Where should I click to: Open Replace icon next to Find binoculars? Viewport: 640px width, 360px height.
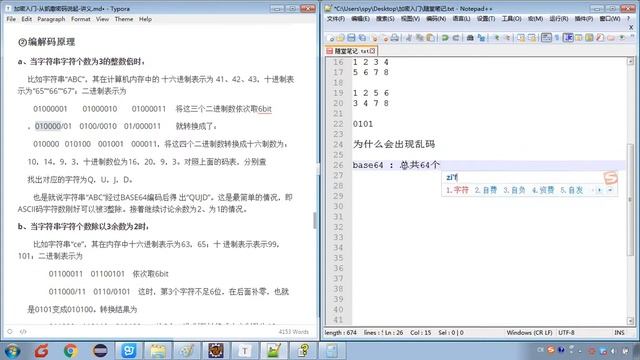[x=481, y=38]
